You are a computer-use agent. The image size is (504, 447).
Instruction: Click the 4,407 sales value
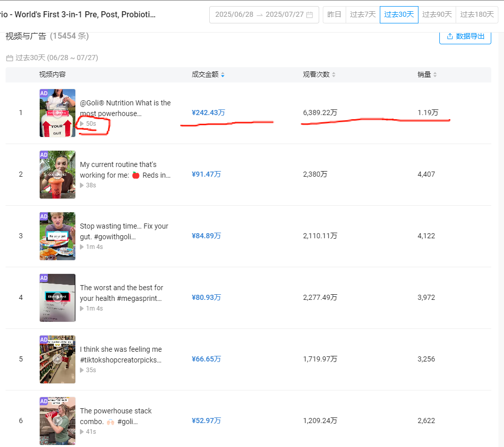(426, 175)
